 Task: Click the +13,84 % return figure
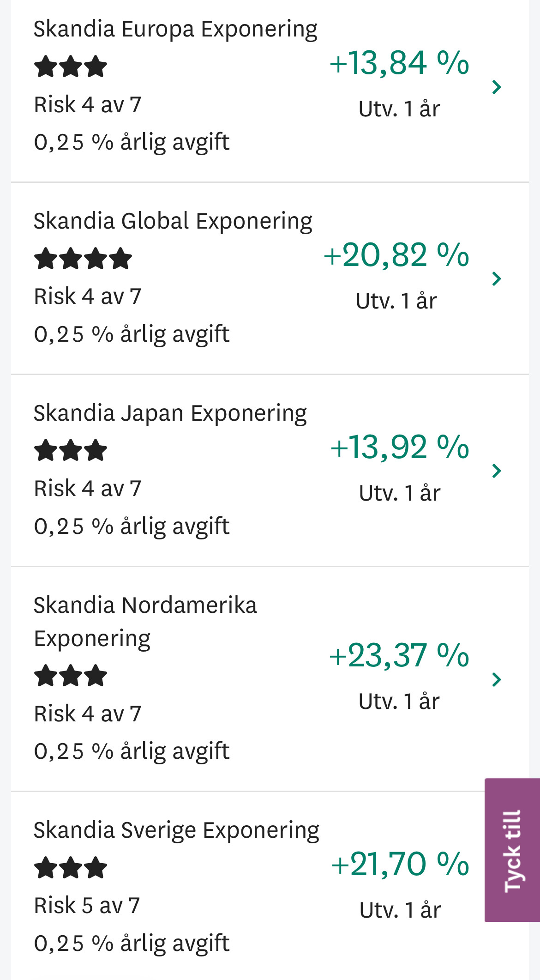(x=399, y=63)
